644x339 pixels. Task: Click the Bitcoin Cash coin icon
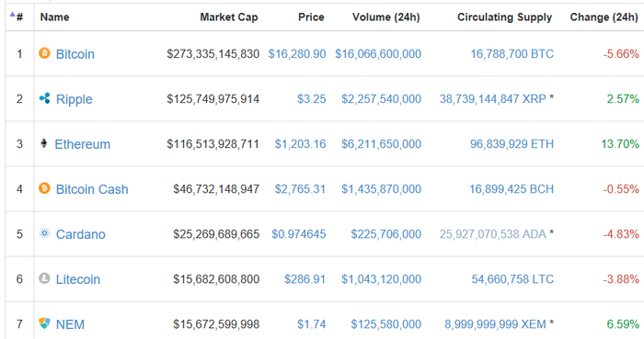[x=44, y=188]
